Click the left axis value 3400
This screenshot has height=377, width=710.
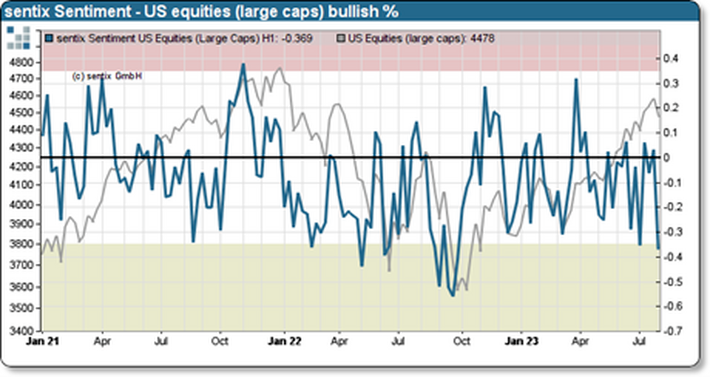21,330
